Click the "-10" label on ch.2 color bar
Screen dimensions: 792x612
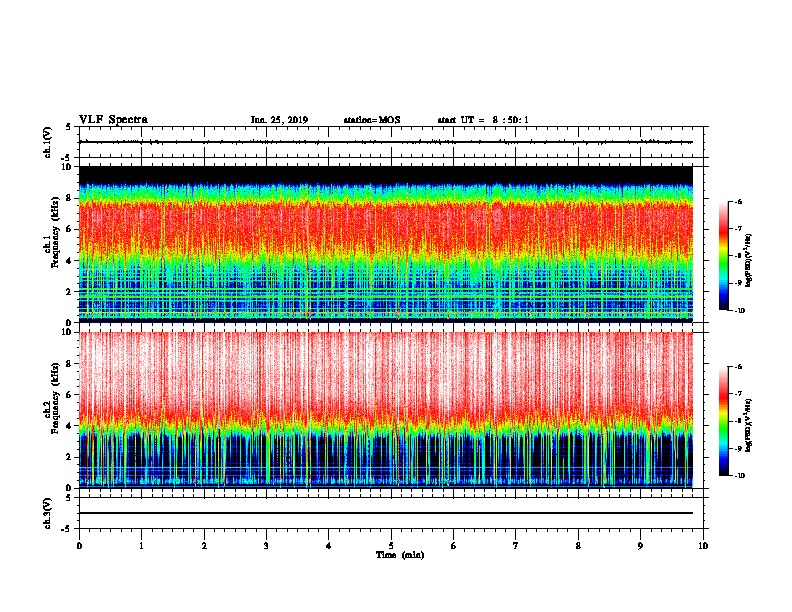[x=739, y=476]
